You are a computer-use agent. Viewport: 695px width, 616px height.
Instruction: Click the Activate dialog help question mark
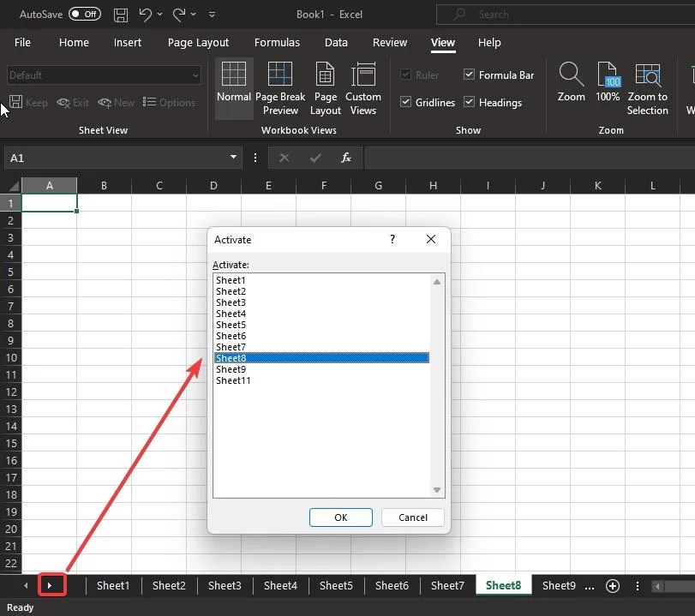click(392, 239)
